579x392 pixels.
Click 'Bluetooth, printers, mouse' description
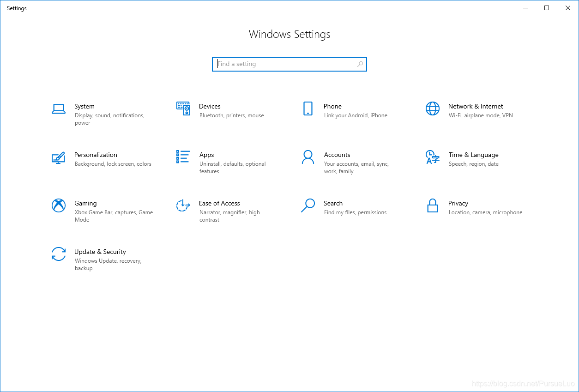[x=232, y=115]
